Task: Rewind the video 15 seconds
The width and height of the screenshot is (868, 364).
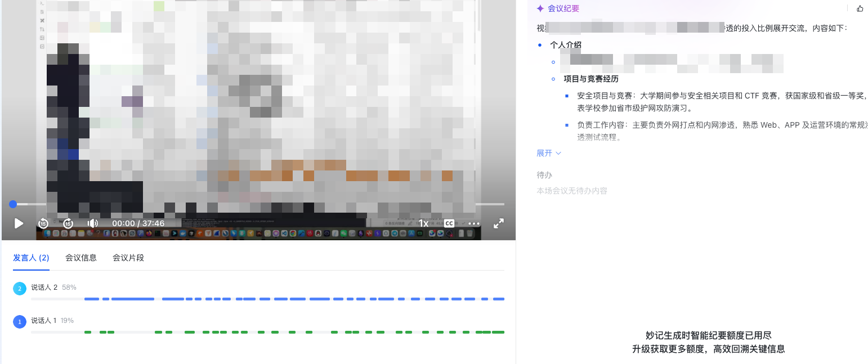Action: pyautogui.click(x=43, y=223)
